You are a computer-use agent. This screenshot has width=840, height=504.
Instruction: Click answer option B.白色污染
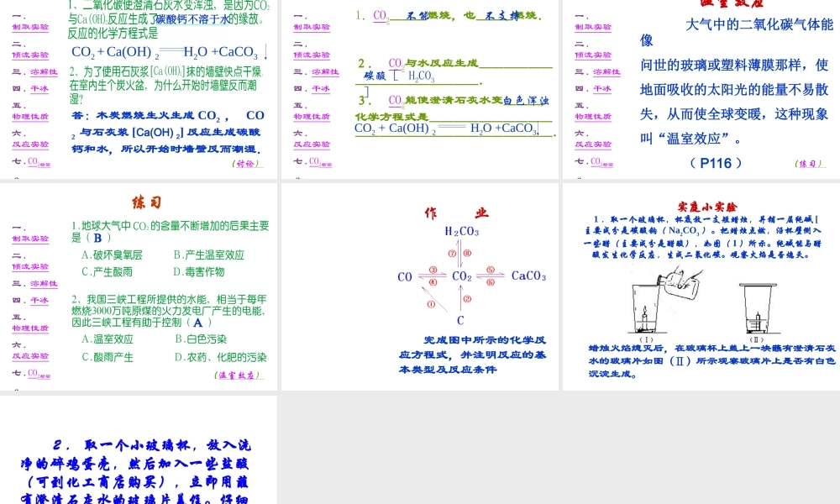pyautogui.click(x=201, y=339)
